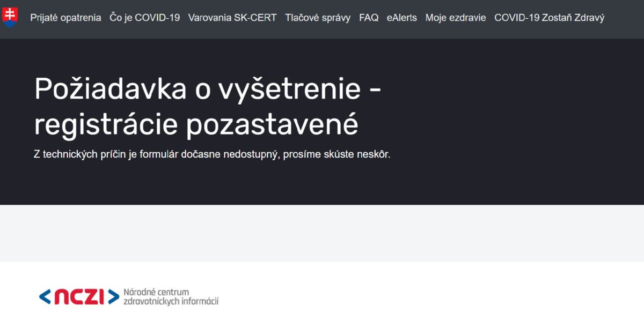Open the FAQ page

tap(369, 18)
